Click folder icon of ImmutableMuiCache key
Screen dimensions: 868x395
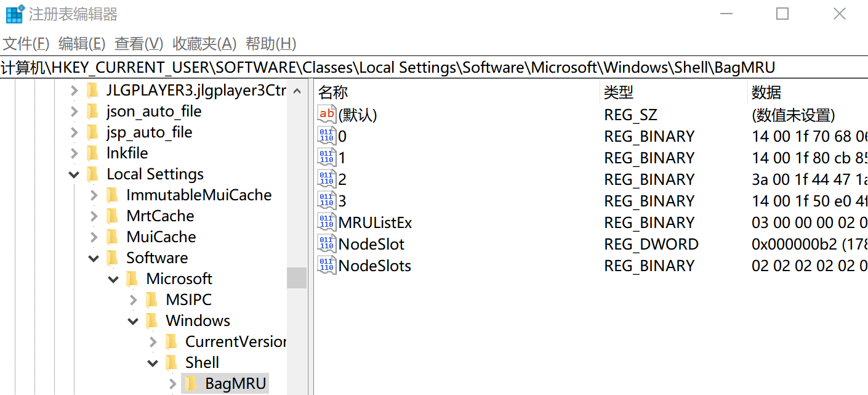click(x=113, y=195)
